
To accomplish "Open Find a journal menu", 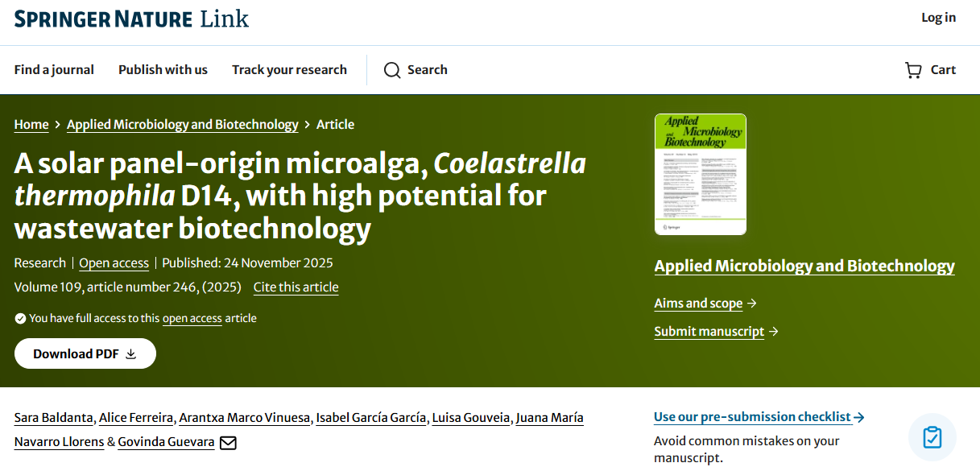I will click(54, 70).
